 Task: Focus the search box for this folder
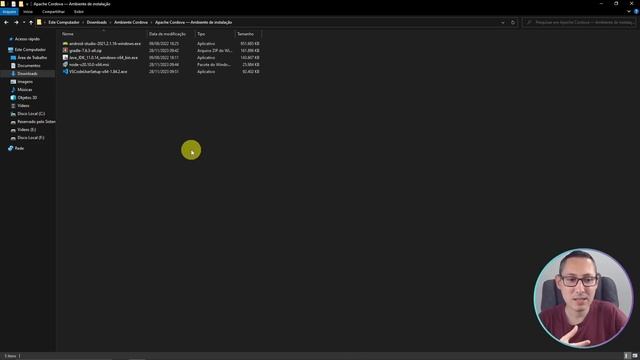click(580, 22)
